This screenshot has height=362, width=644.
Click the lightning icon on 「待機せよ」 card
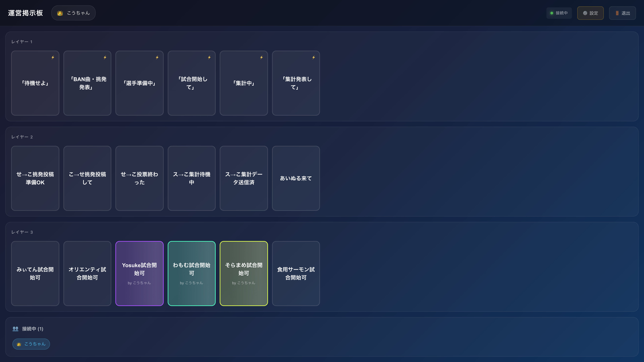(x=53, y=57)
